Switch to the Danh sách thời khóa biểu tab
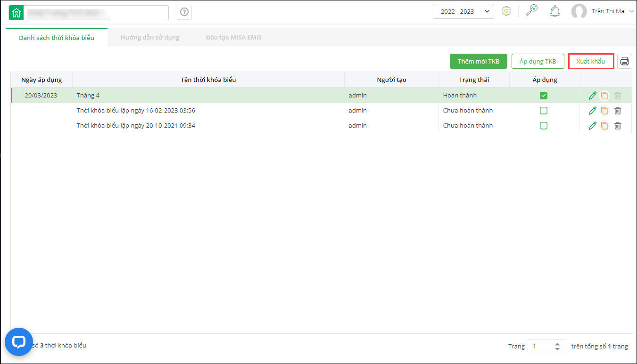The height and width of the screenshot is (364, 637). point(57,38)
